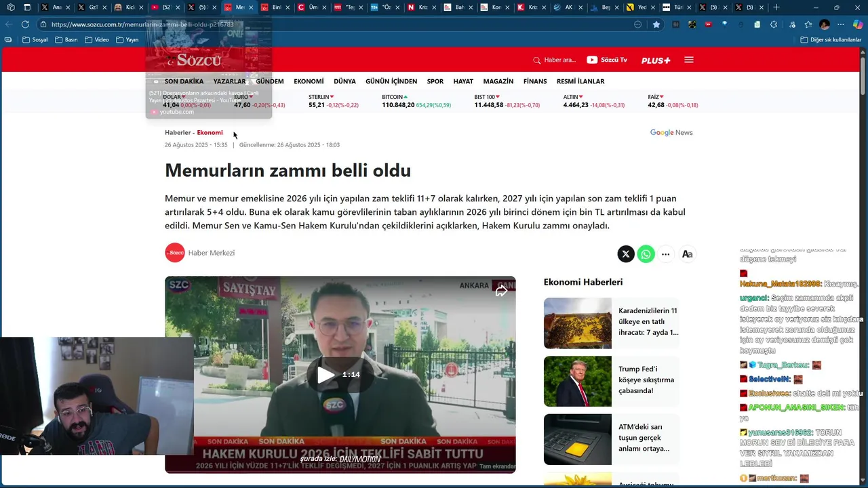
Task: Open the DÜNYA menu section
Action: click(x=344, y=81)
